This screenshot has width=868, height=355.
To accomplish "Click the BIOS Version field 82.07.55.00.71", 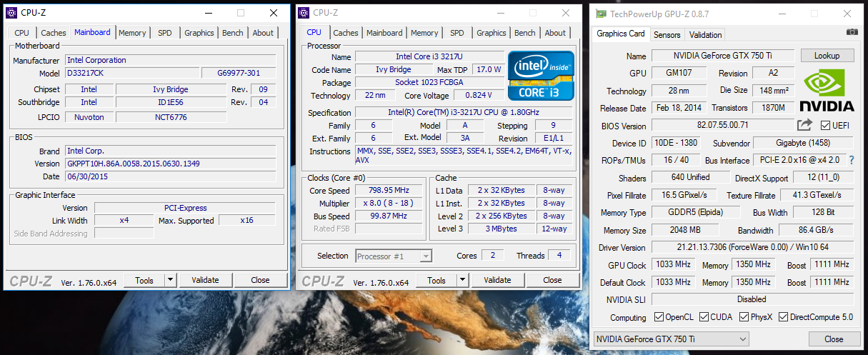I will coord(723,125).
